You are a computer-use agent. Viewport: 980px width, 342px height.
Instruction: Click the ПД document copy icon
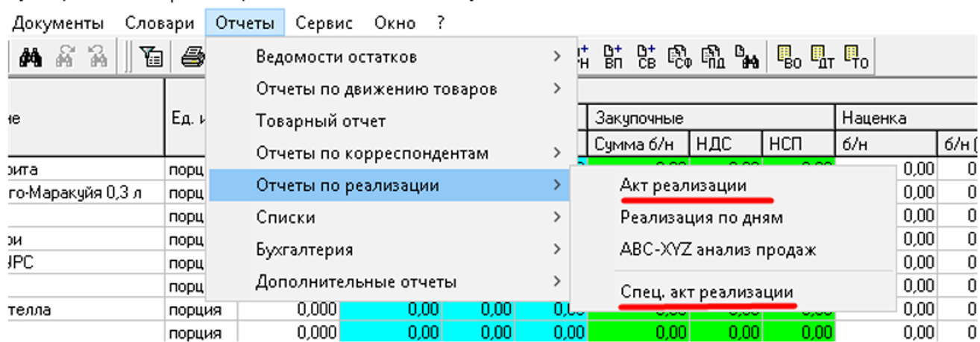tap(711, 57)
